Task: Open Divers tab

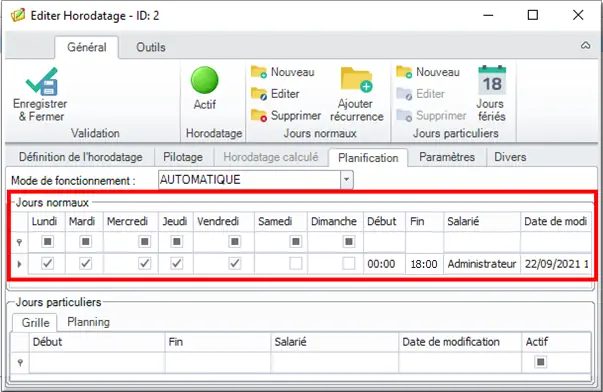Action: pos(510,157)
